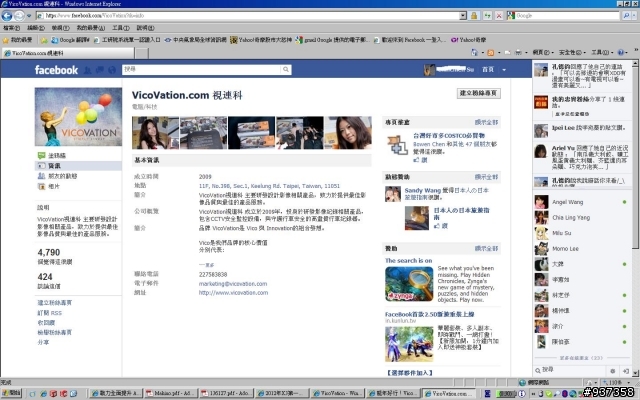Open Yahoo!奇摩股市大盤 bookmark
Screen dimensions: 640x400
(x=261, y=40)
